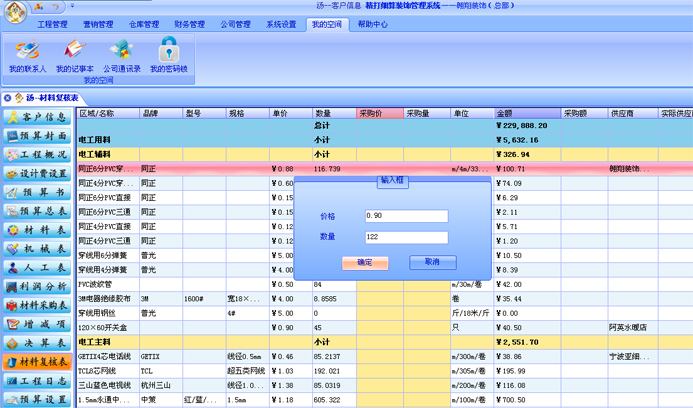Open 机械表 in the sidebar

pos(37,249)
